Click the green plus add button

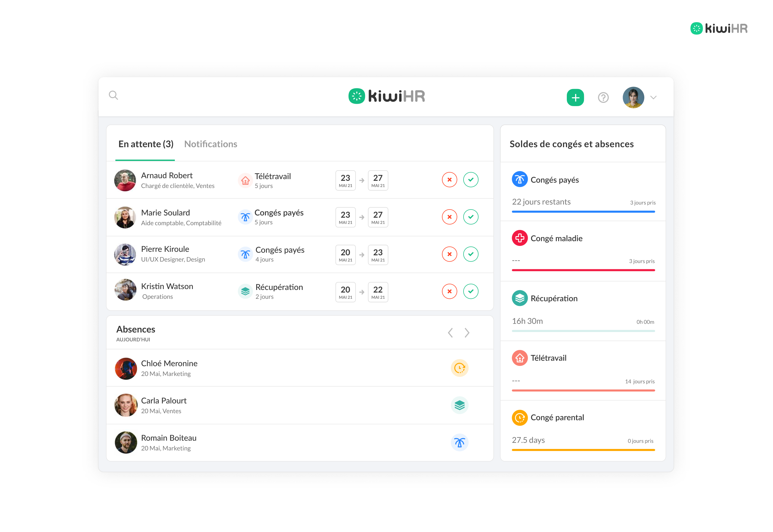point(575,97)
